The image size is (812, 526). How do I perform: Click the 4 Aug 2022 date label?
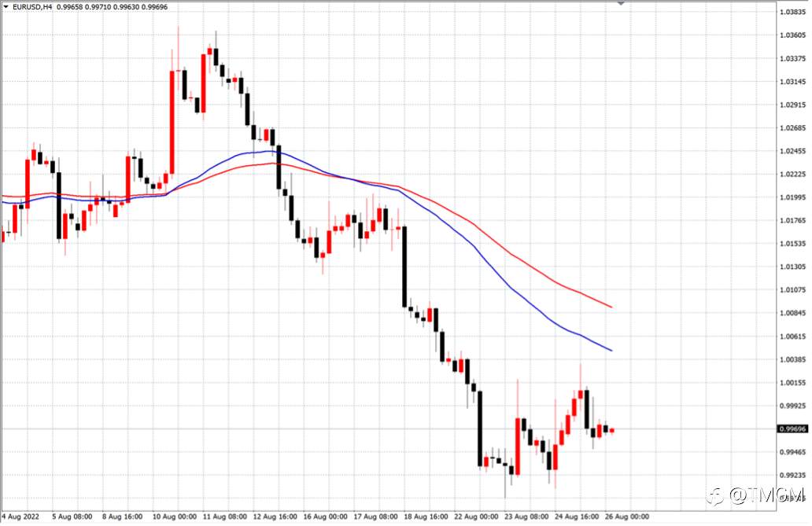[x=20, y=517]
